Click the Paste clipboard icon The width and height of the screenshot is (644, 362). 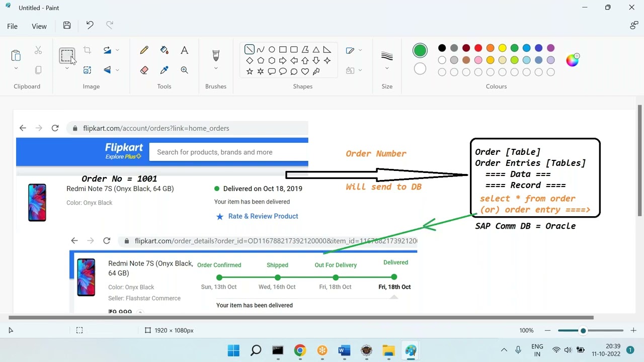(16, 55)
